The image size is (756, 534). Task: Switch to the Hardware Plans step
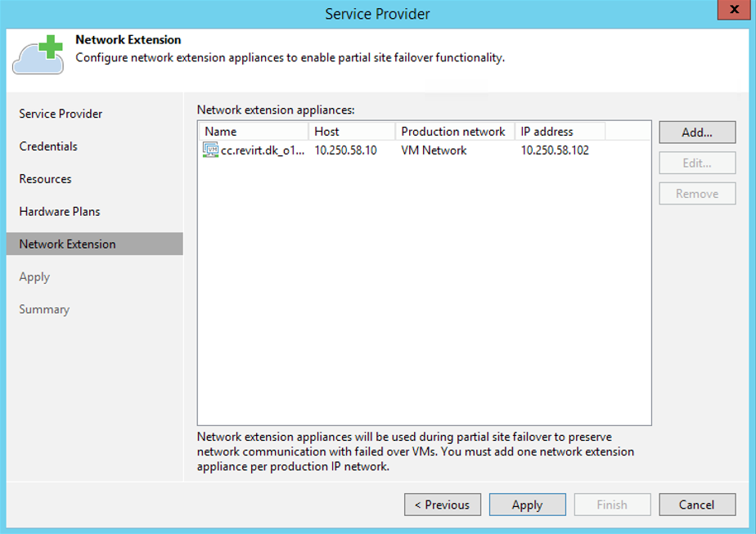[x=60, y=212]
